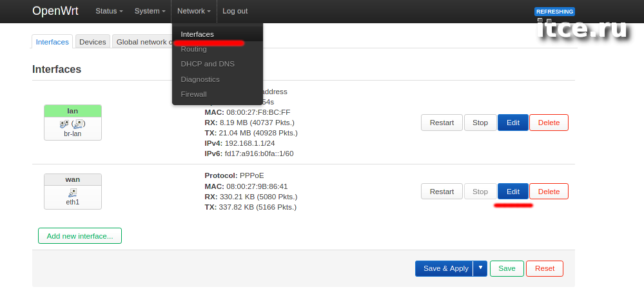Click the br-lan device label
The image size is (644, 307).
[x=73, y=134]
